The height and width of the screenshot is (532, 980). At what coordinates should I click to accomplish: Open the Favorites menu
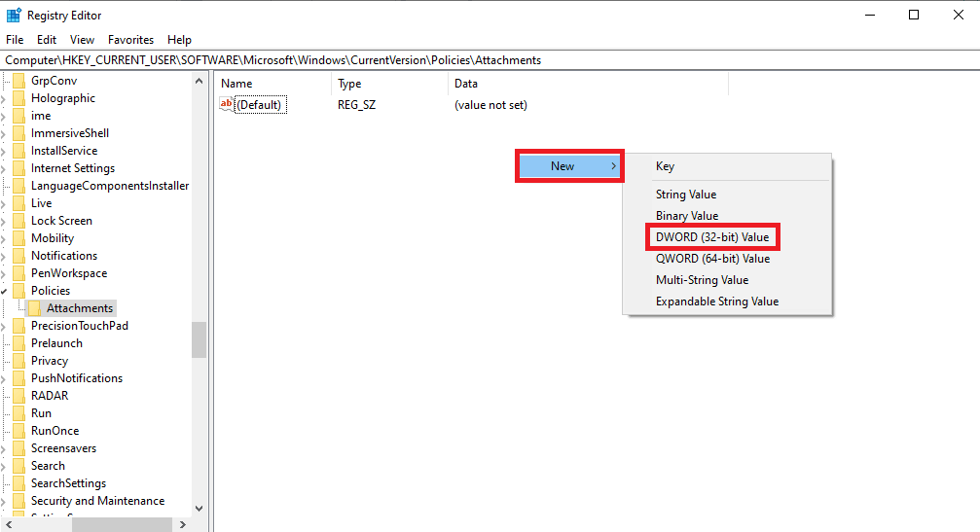coord(130,39)
